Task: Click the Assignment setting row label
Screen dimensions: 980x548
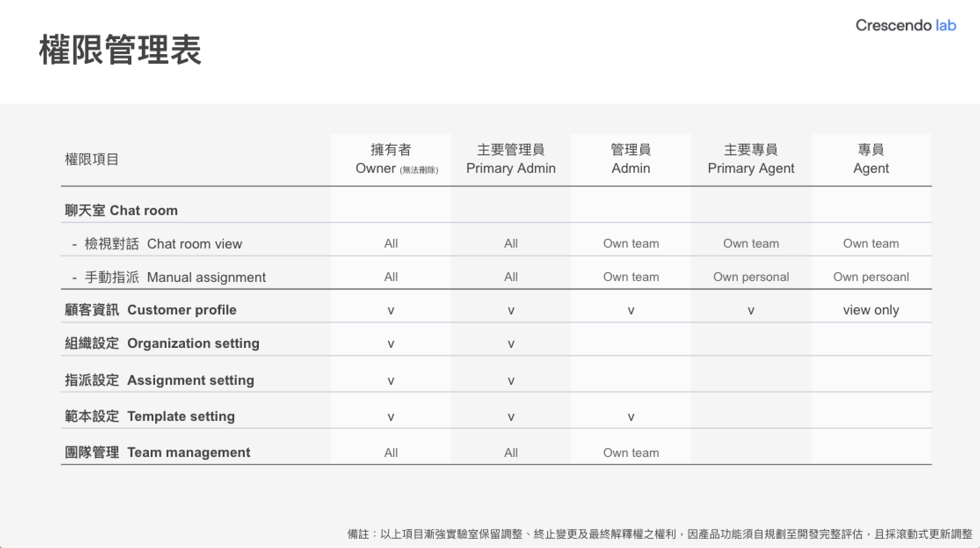Action: tap(160, 380)
